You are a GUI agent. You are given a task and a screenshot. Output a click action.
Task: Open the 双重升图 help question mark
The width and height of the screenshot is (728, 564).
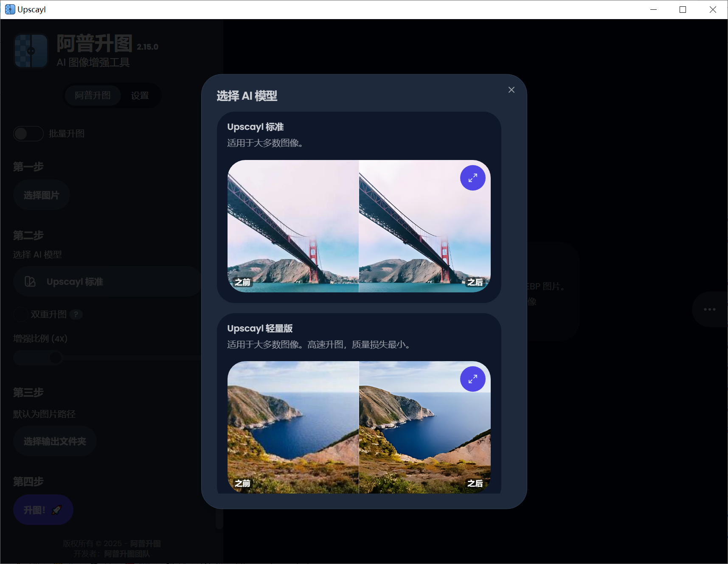(76, 314)
